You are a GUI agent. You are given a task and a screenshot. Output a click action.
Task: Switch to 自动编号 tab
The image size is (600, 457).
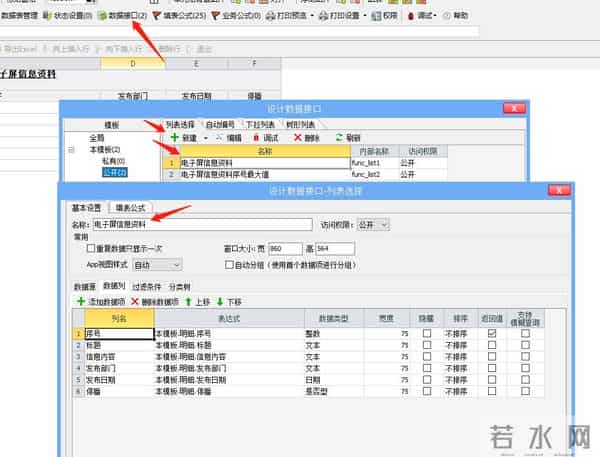coord(220,125)
